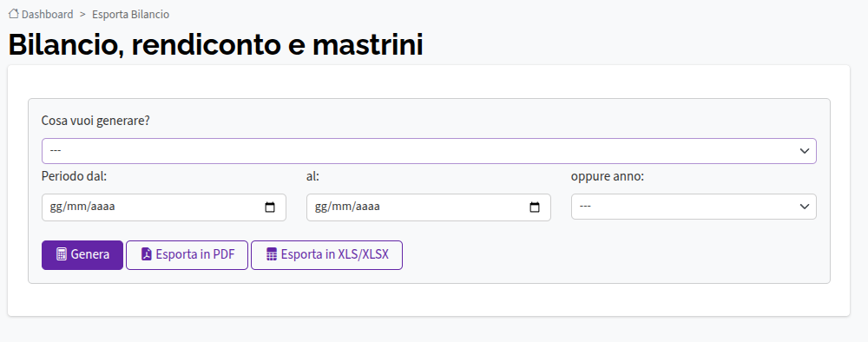
Task: Click the home icon in breadcrumb
Action: tap(14, 14)
